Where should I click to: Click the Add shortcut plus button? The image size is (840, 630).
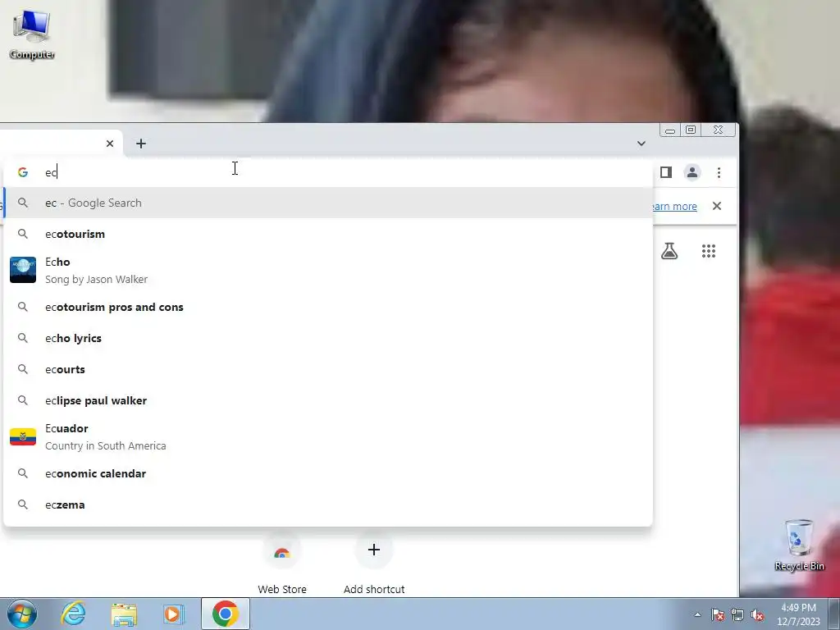[374, 550]
